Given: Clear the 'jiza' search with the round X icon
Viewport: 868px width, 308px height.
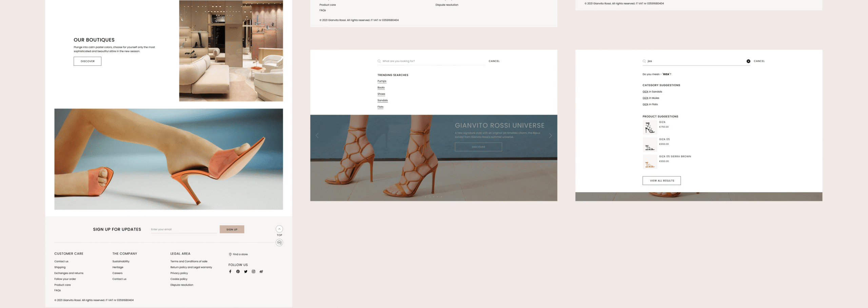Looking at the screenshot, I should point(748,61).
